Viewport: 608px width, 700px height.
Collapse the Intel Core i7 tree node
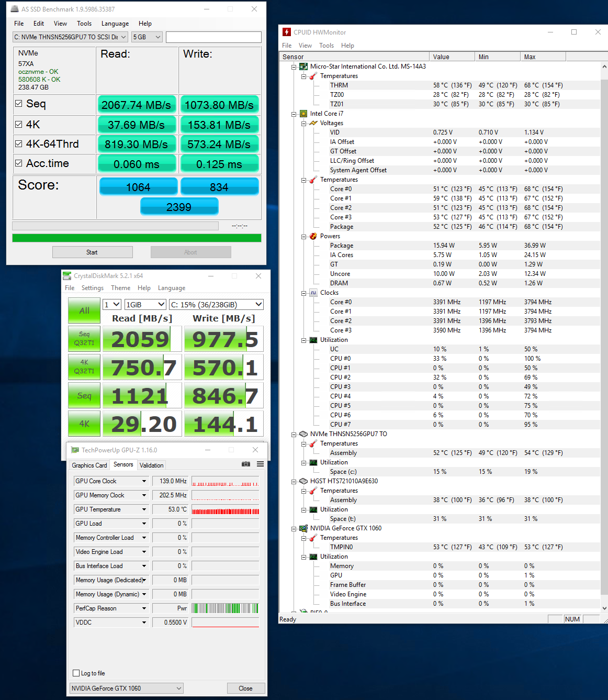[x=294, y=114]
